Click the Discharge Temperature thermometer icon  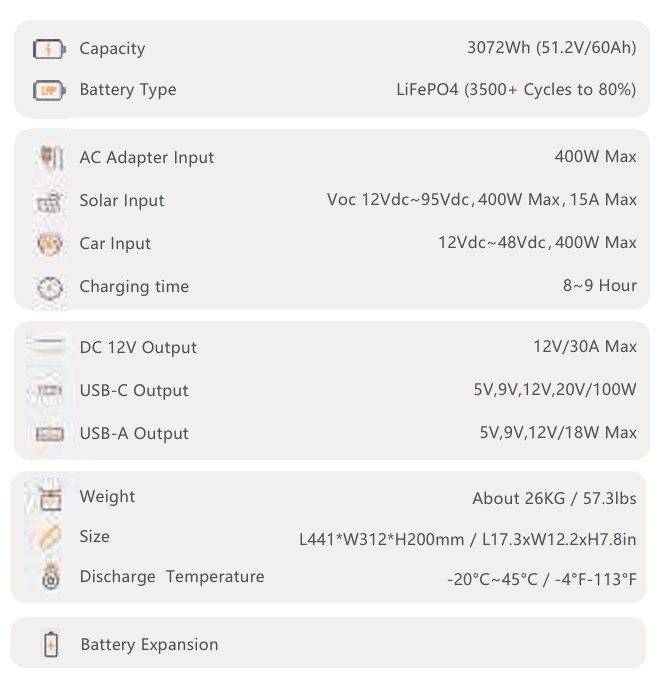(x=51, y=578)
